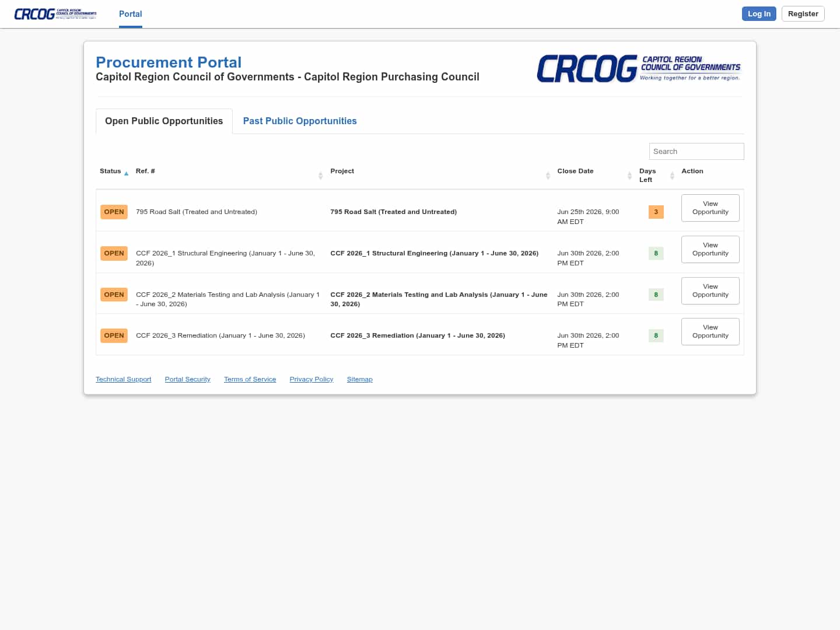Select the Open Public Opportunities tab
Viewport: 840px width, 630px height.
[164, 121]
